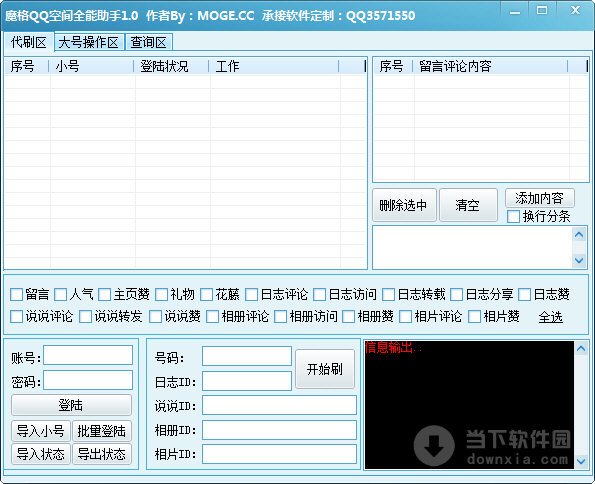Click into the 日志ID field
Screen dimensions: 595x484
[247, 381]
